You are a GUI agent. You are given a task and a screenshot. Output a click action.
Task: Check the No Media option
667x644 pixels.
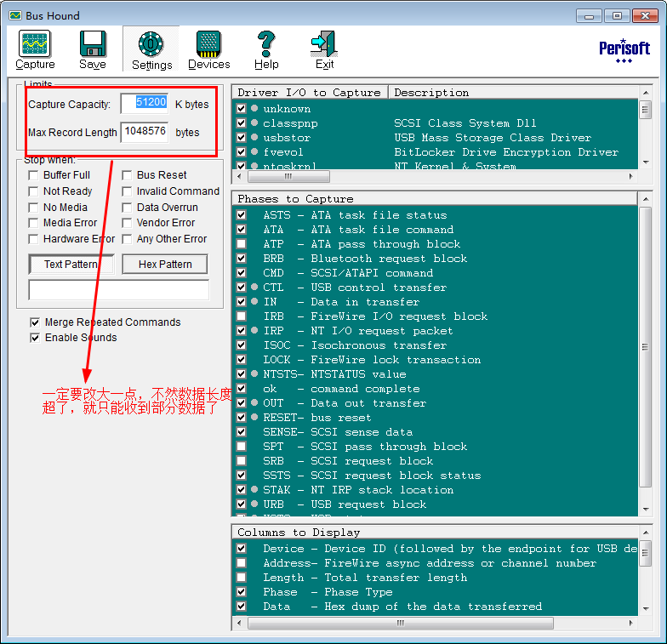click(x=33, y=208)
